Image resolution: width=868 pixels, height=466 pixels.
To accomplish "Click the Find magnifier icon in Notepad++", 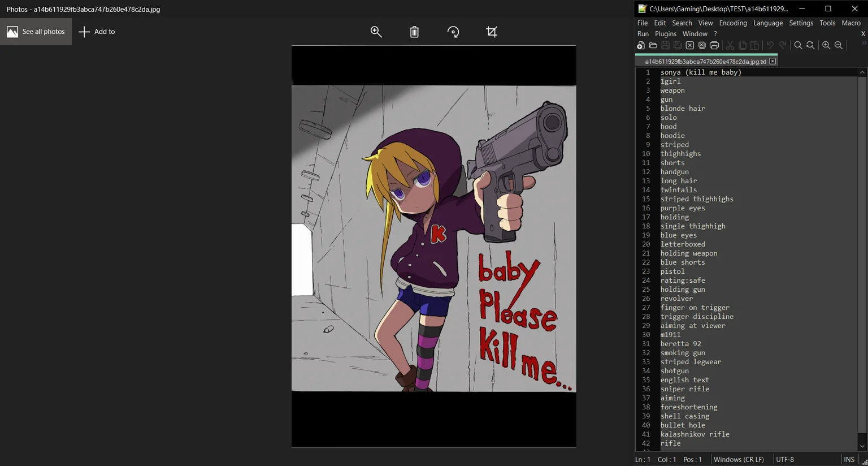I will click(x=798, y=45).
